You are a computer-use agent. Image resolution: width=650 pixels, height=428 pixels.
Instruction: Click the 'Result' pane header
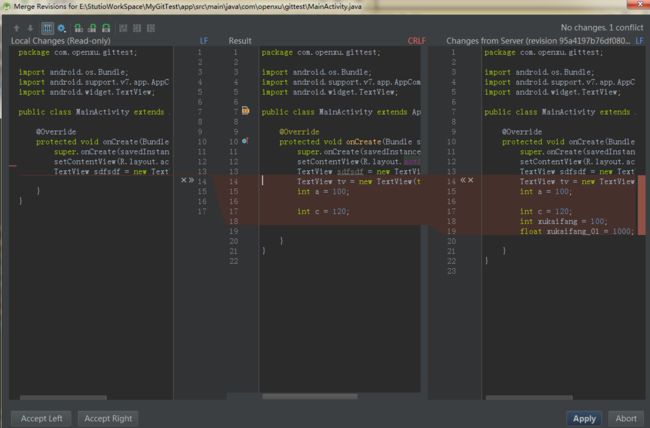click(240, 41)
